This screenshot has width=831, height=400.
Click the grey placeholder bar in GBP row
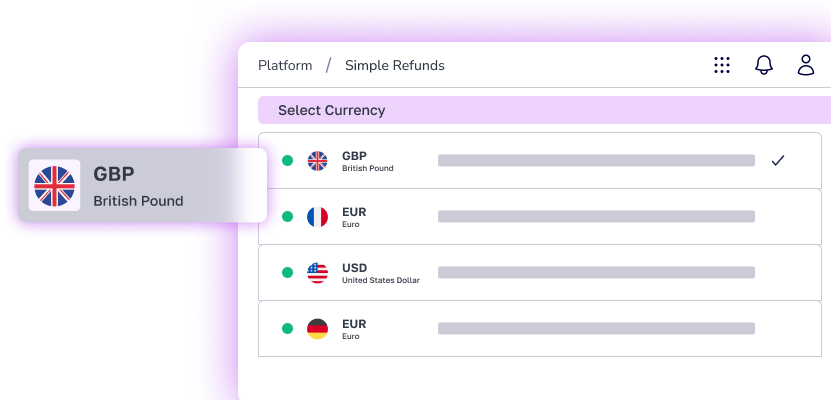pyautogui.click(x=596, y=161)
